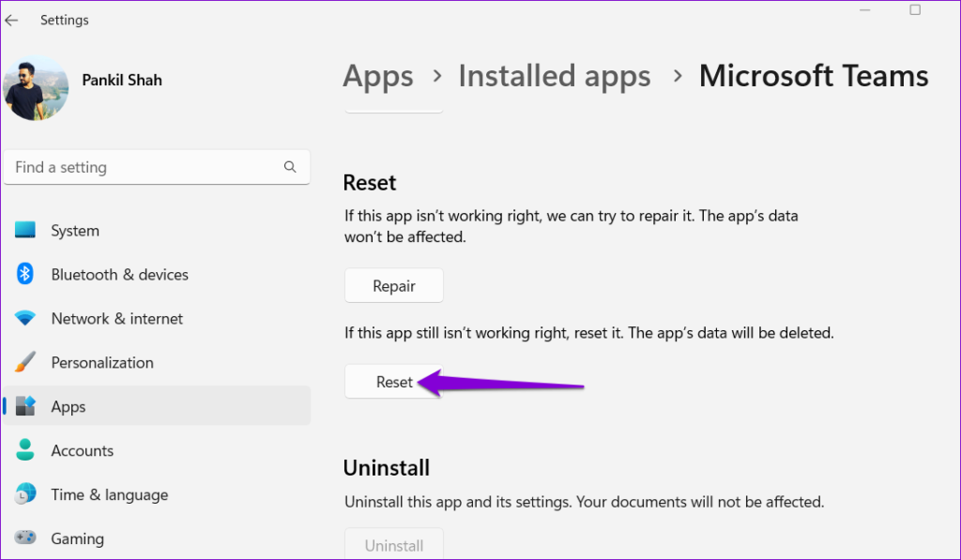Go back via the Installed apps breadcrumb

[x=554, y=75]
